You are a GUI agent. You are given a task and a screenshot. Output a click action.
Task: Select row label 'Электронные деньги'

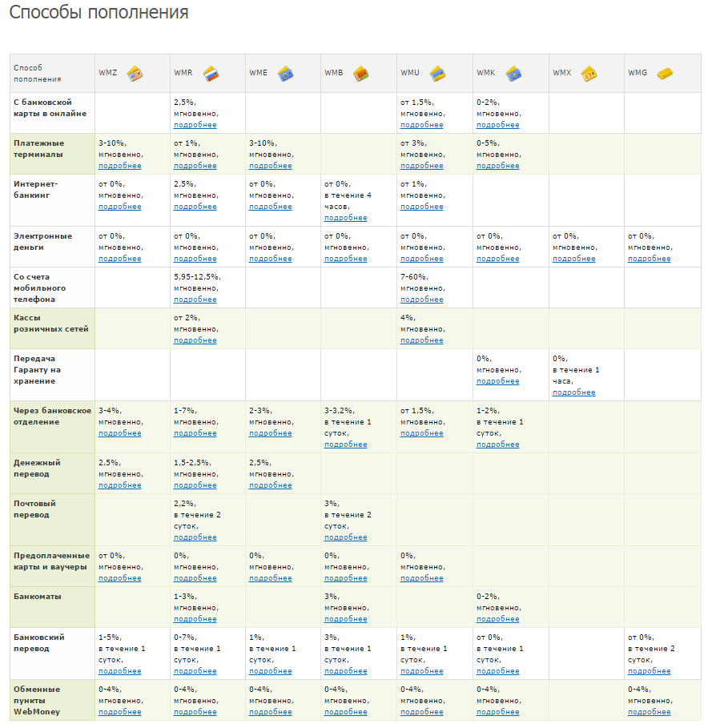tap(42, 241)
